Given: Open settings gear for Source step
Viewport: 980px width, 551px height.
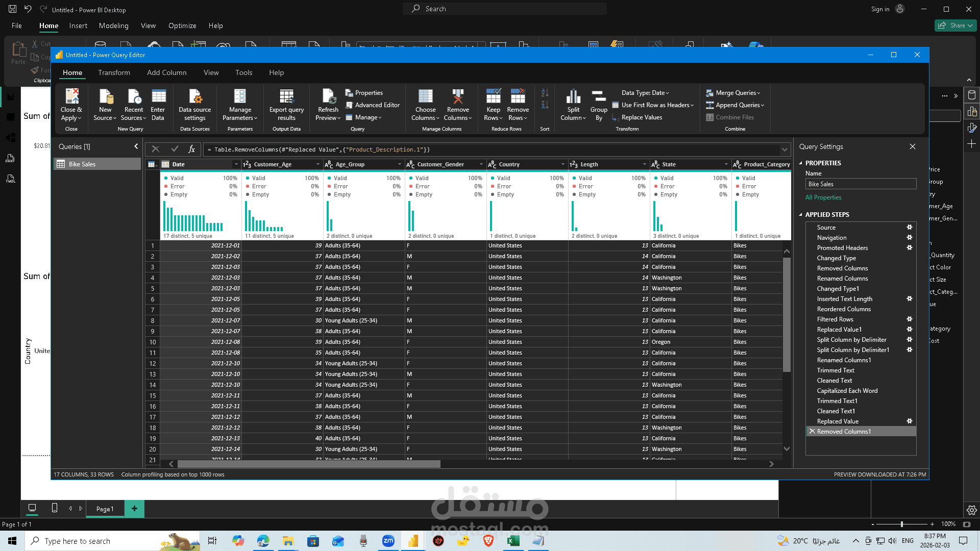Looking at the screenshot, I should [x=910, y=228].
